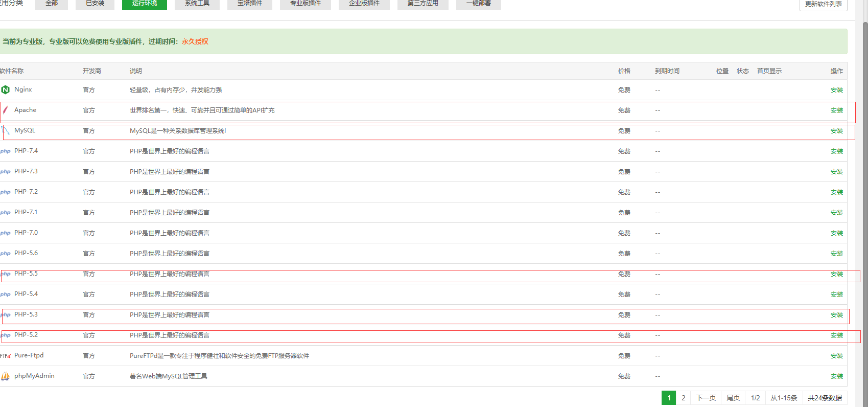Click 安装 for PHP-7.0
This screenshot has height=407, width=868.
coord(837,233)
